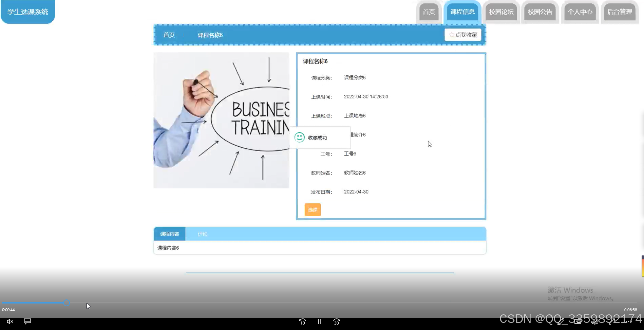
Task: Rewind the video by 10 seconds
Action: tap(302, 321)
